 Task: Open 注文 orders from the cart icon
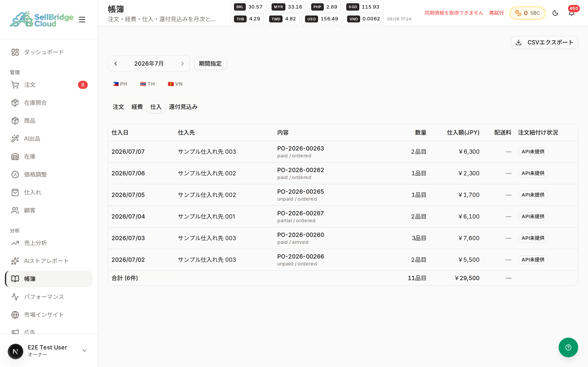tap(15, 85)
